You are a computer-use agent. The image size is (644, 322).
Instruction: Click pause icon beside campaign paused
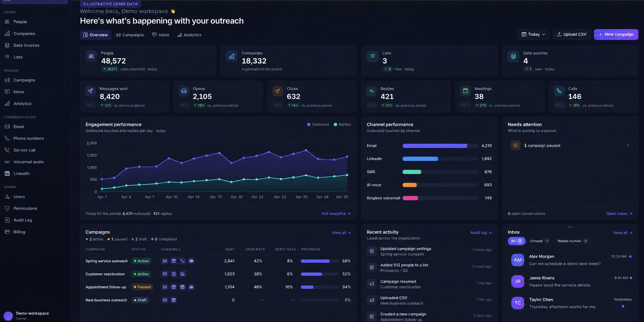(x=516, y=145)
